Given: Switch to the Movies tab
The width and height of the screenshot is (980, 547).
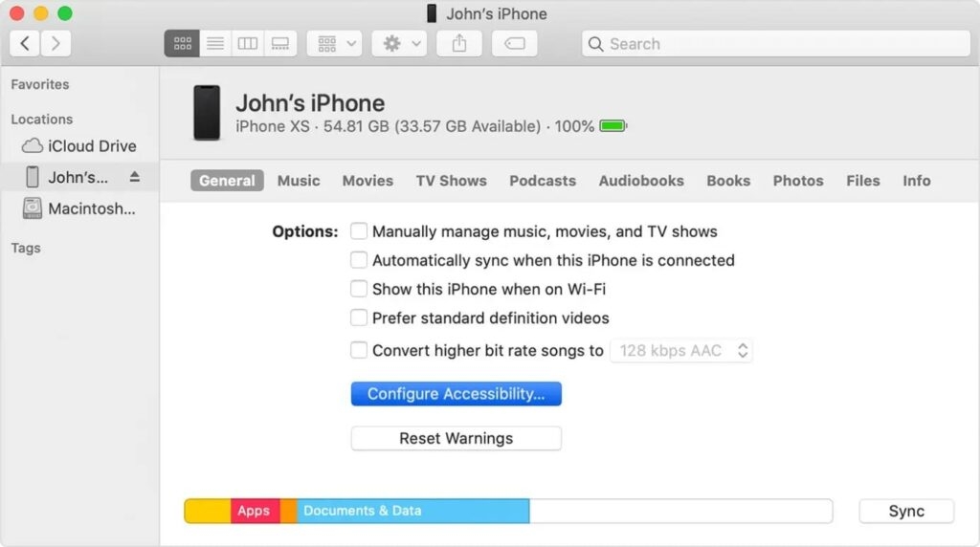Looking at the screenshot, I should [x=367, y=181].
